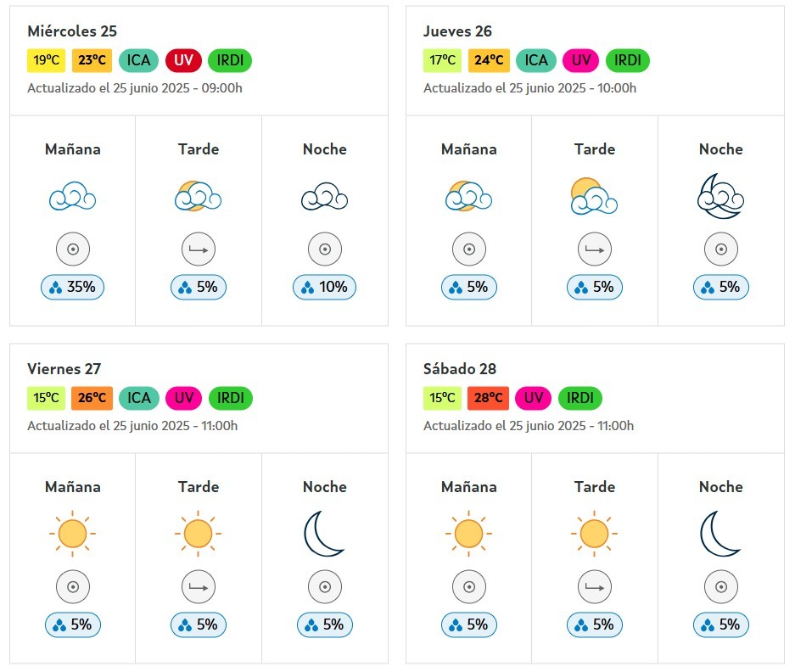The height and width of the screenshot is (672, 795).
Task: Select the Jueves 26 heading
Action: tap(457, 31)
